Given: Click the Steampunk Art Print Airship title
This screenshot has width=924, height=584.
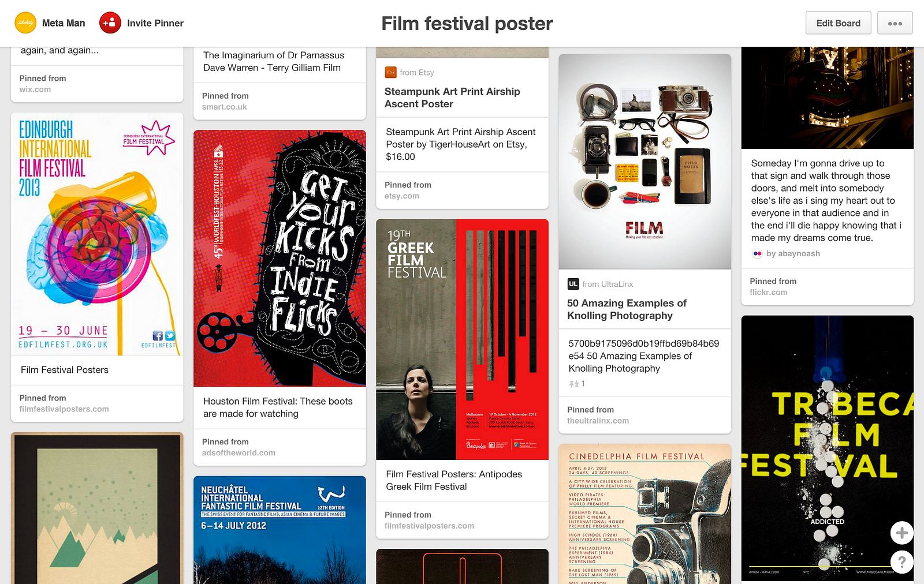Looking at the screenshot, I should 452,98.
